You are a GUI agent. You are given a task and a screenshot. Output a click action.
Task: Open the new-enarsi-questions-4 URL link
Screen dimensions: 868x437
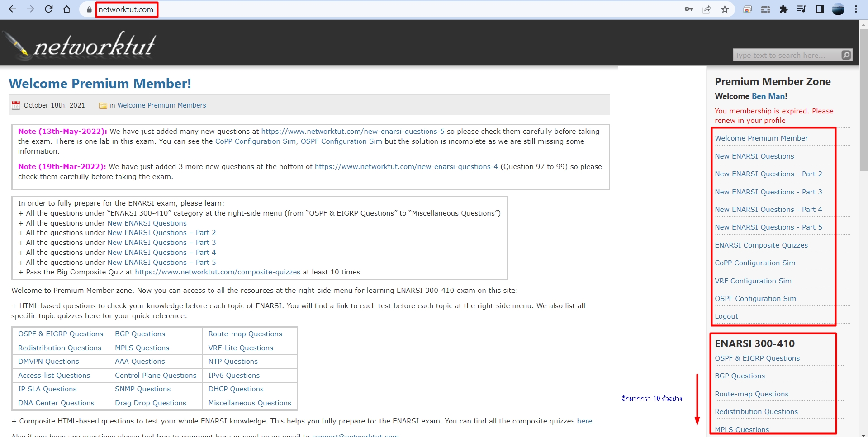(406, 167)
